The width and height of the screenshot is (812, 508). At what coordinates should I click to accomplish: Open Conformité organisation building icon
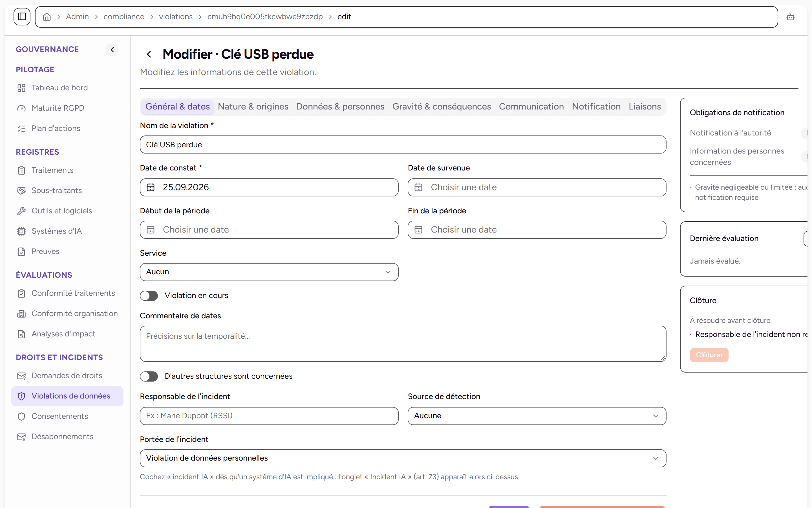tap(21, 314)
